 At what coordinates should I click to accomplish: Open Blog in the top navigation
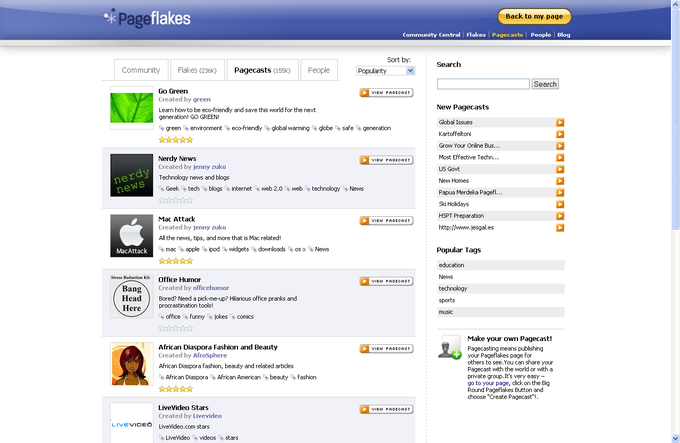(563, 35)
